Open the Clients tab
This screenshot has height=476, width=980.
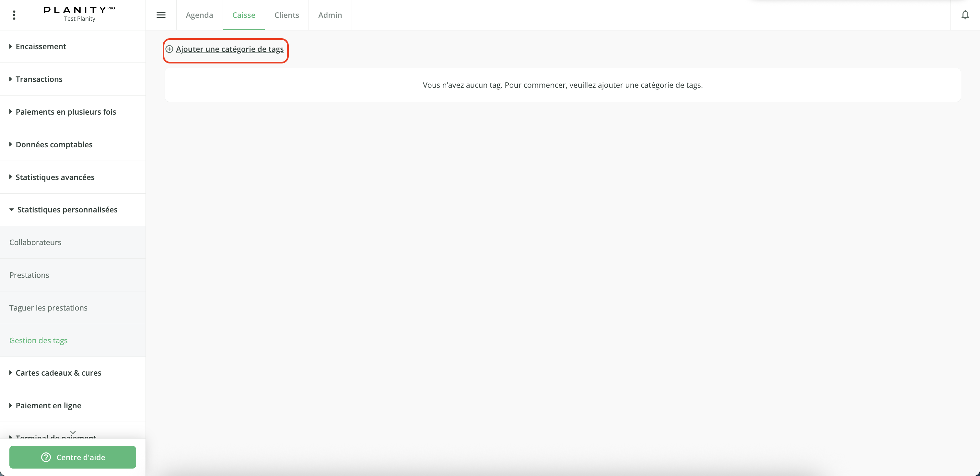coord(287,15)
